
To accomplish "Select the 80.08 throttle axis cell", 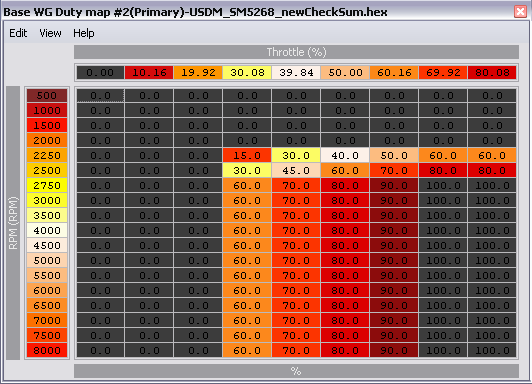I will coord(492,73).
